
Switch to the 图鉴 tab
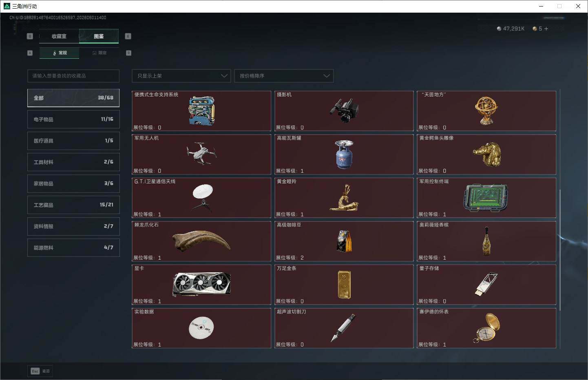coord(99,36)
